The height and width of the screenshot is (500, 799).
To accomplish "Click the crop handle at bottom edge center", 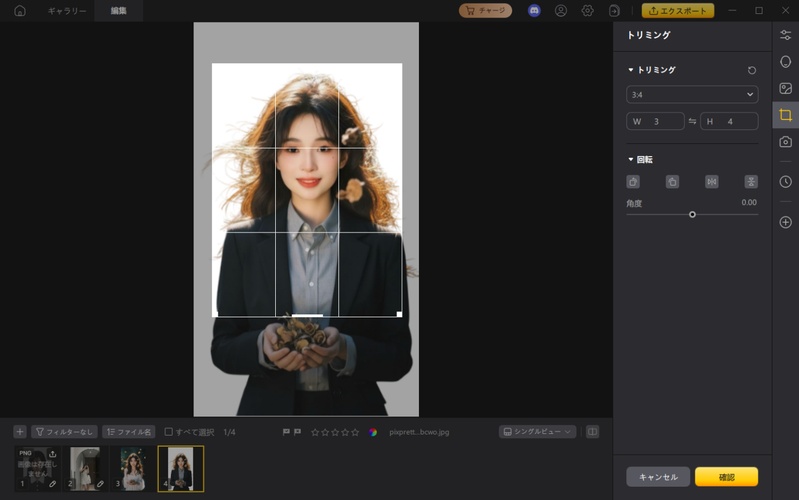I will click(307, 315).
